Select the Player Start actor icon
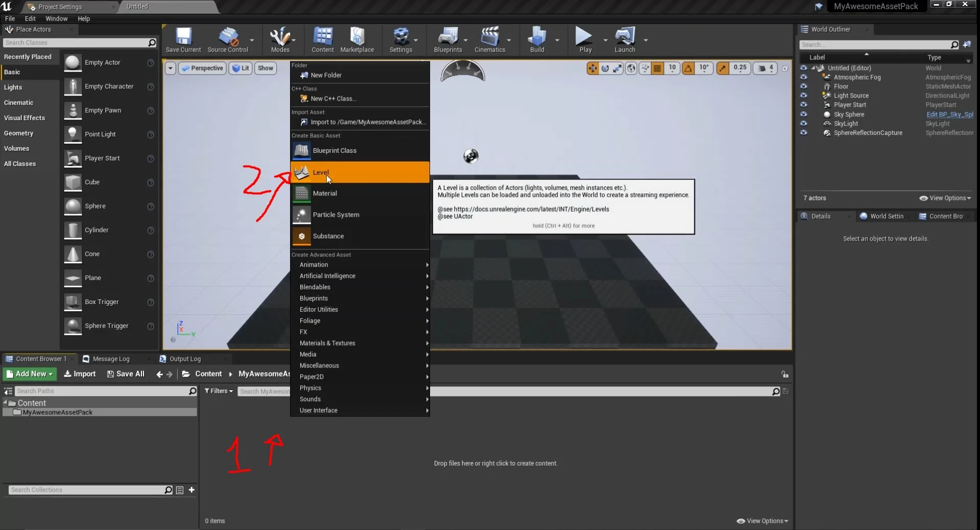This screenshot has width=980, height=530. pyautogui.click(x=73, y=158)
